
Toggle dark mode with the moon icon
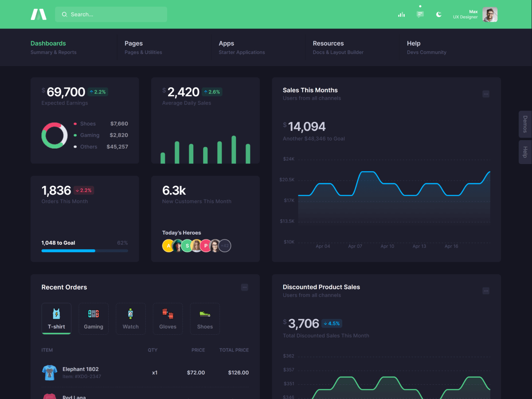(439, 14)
